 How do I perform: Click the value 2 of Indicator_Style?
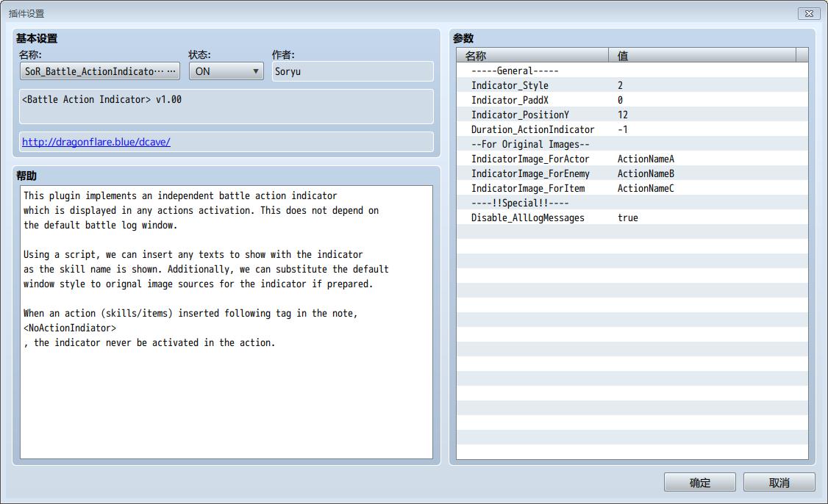coord(620,85)
